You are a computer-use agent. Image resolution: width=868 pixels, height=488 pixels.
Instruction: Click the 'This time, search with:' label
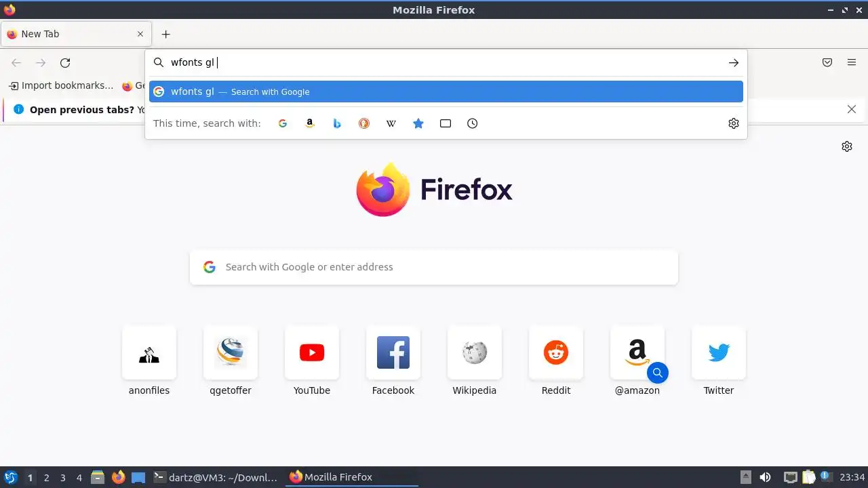click(207, 123)
